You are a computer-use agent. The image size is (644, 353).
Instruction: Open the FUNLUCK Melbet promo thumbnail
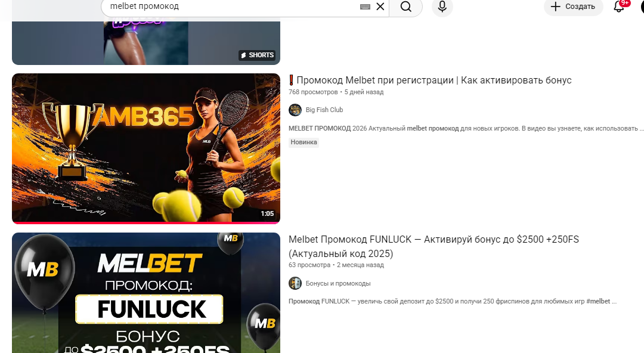coord(146,293)
